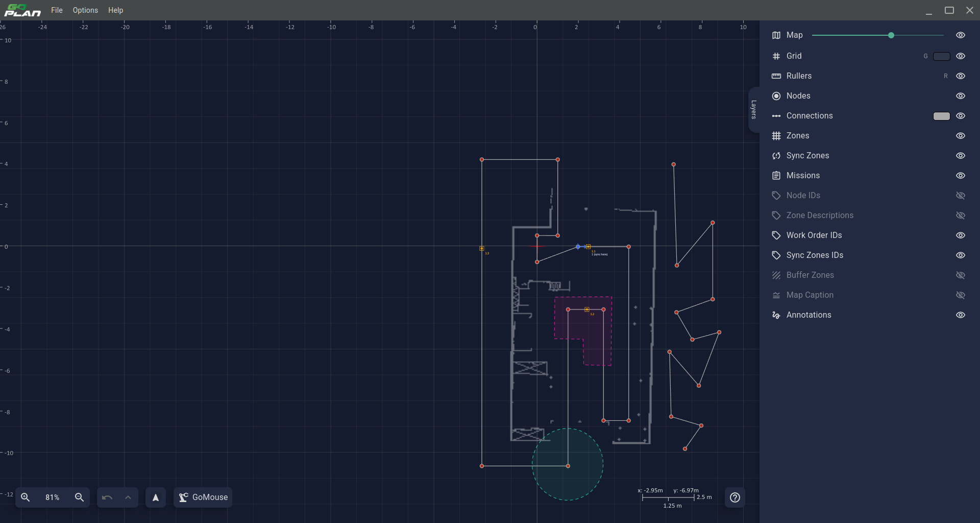This screenshot has width=980, height=523.
Task: Click the zoom in magnifier icon
Action: (x=25, y=497)
